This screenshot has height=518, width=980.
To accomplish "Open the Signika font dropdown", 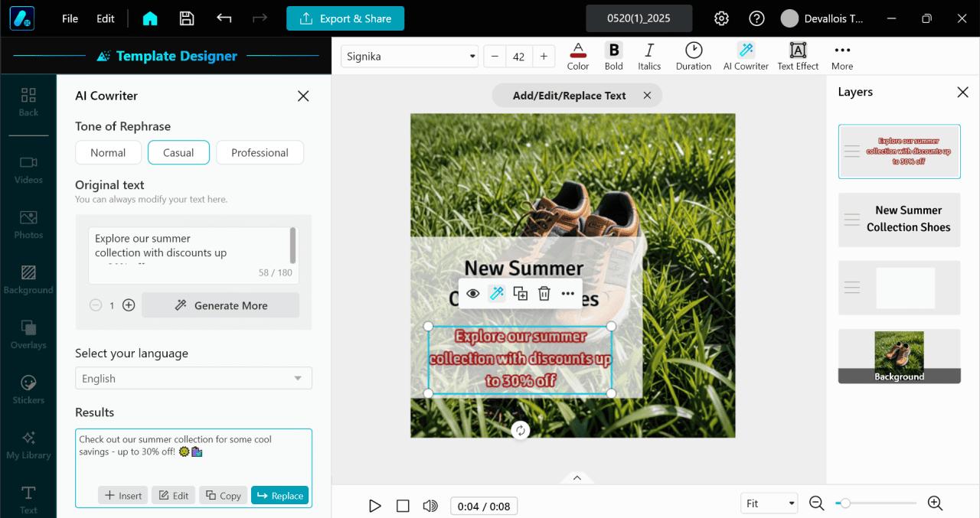I will 409,56.
